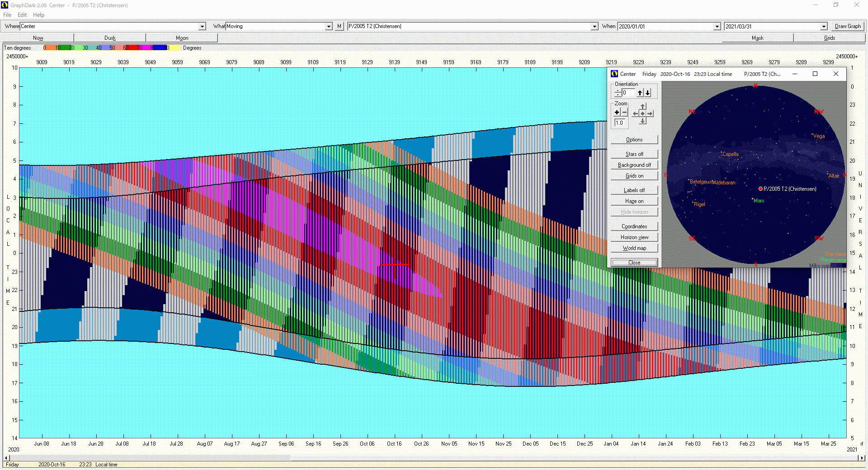This screenshot has width=868, height=470.
Task: Click the Draw Graph button
Action: click(848, 26)
